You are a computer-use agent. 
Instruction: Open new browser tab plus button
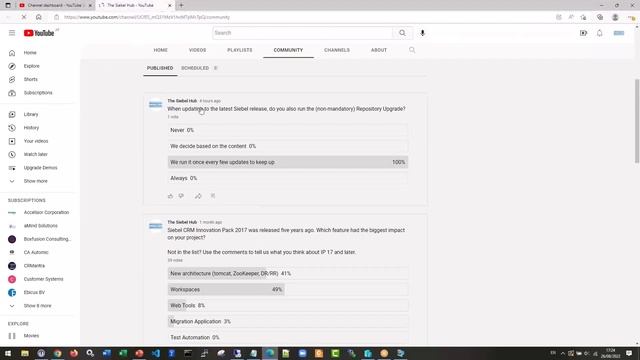click(181, 5)
